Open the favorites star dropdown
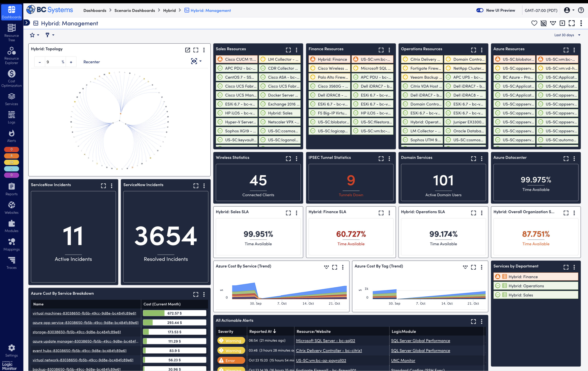This screenshot has width=588, height=371. click(34, 35)
